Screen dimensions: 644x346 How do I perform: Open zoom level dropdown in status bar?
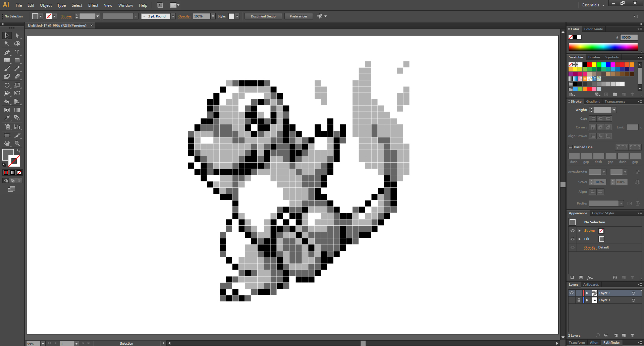click(43, 344)
